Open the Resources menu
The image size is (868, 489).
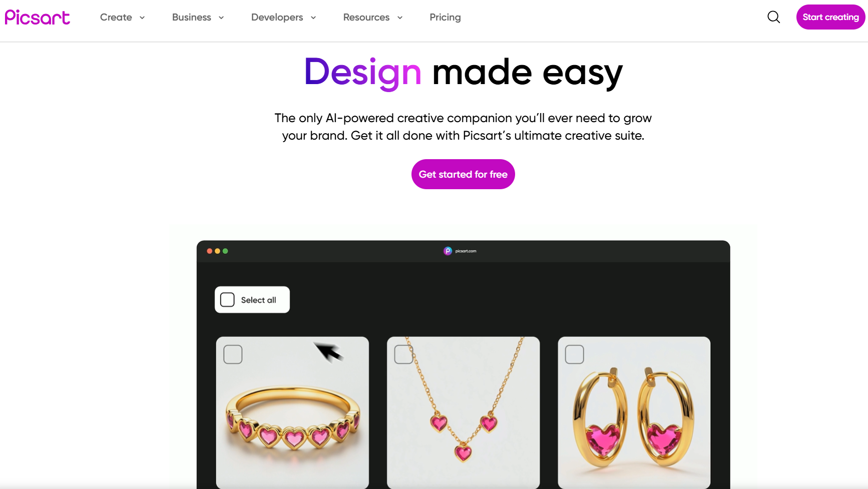coord(373,17)
